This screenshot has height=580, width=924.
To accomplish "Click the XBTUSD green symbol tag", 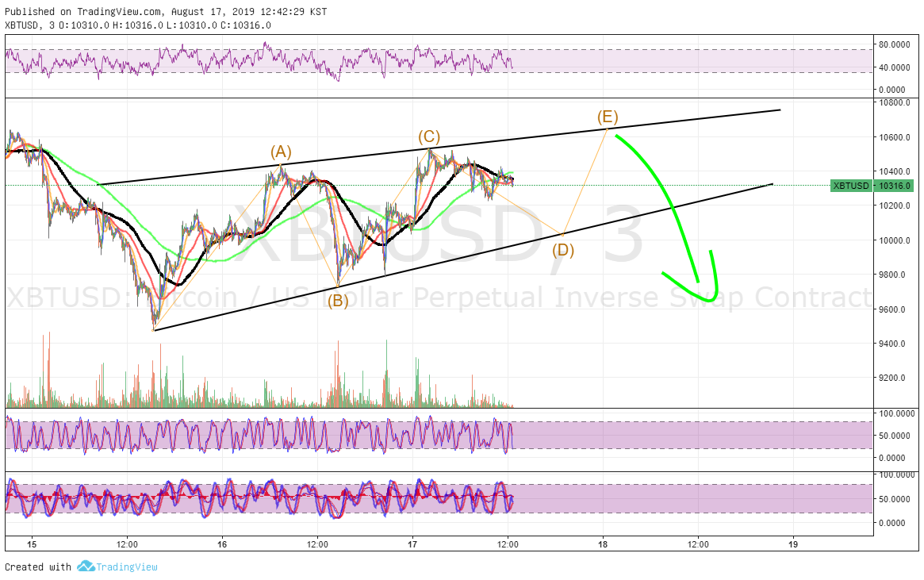I will point(851,186).
